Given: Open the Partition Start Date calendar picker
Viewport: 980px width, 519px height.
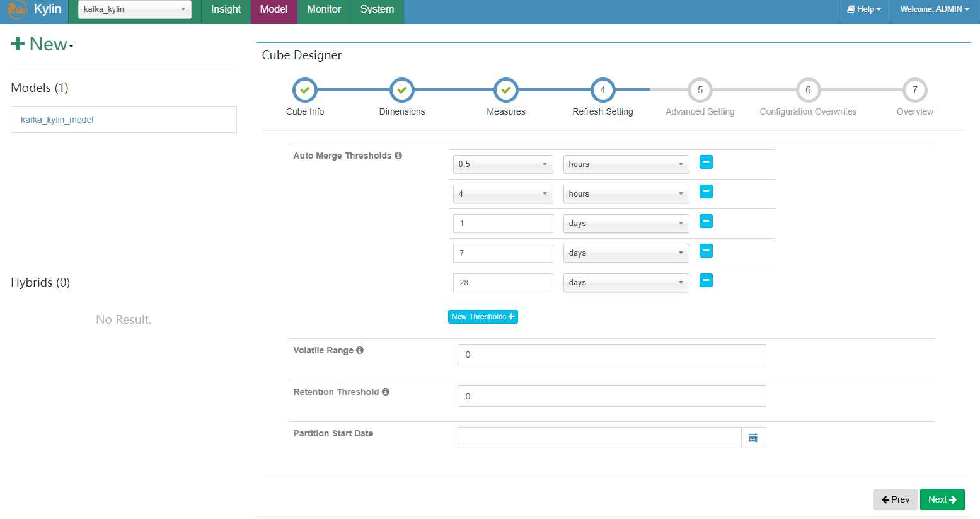Looking at the screenshot, I should [753, 438].
